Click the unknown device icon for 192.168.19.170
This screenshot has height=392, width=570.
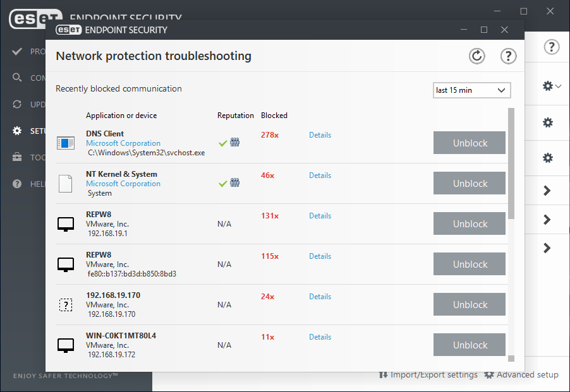[66, 305]
